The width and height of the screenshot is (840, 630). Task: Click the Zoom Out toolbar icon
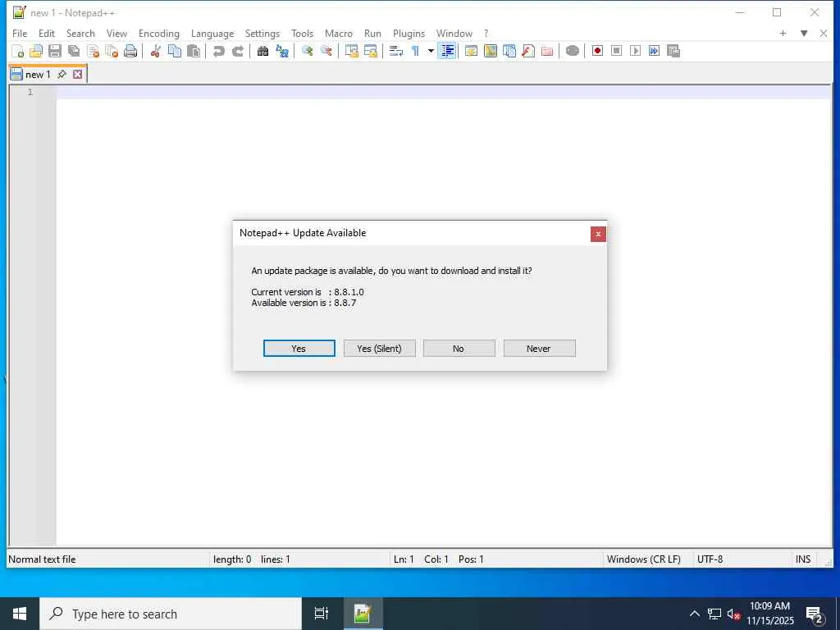[x=326, y=52]
